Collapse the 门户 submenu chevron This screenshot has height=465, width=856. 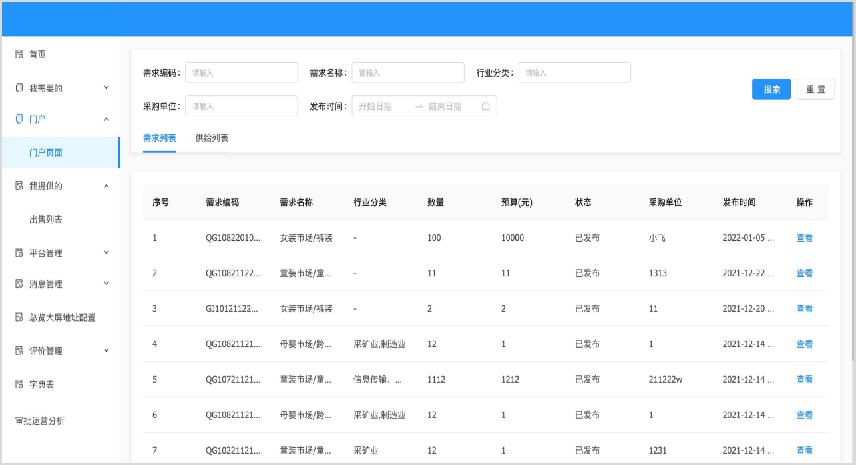(x=106, y=119)
